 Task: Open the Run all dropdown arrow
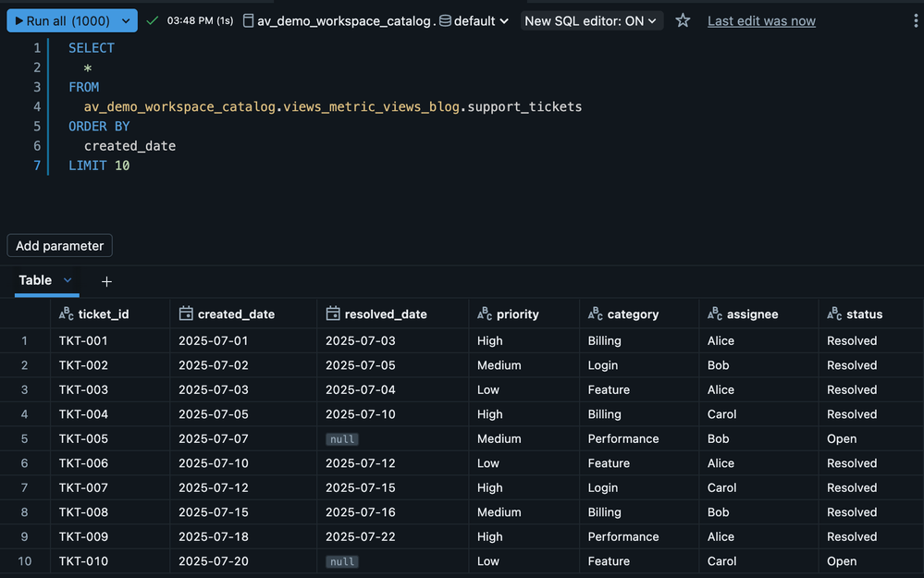pos(123,20)
